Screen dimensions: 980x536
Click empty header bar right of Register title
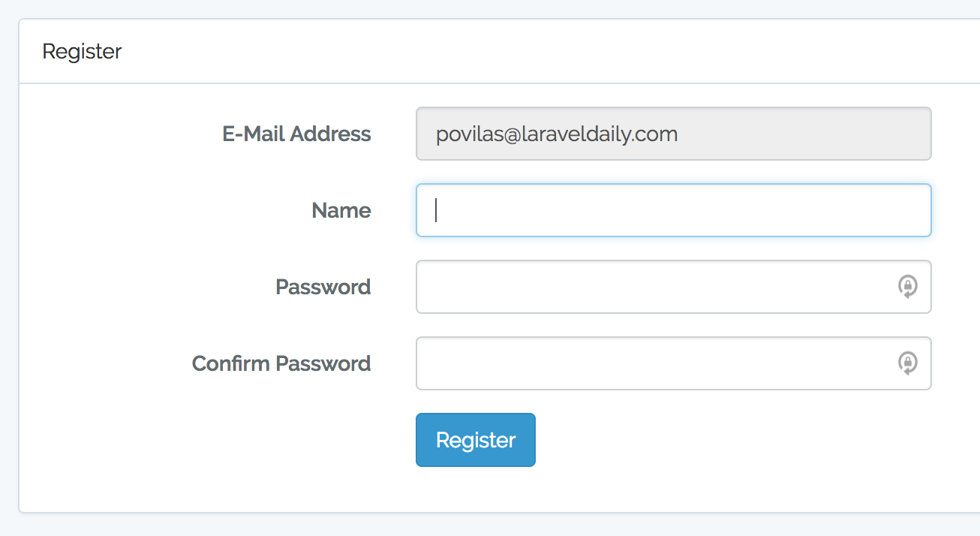525,51
